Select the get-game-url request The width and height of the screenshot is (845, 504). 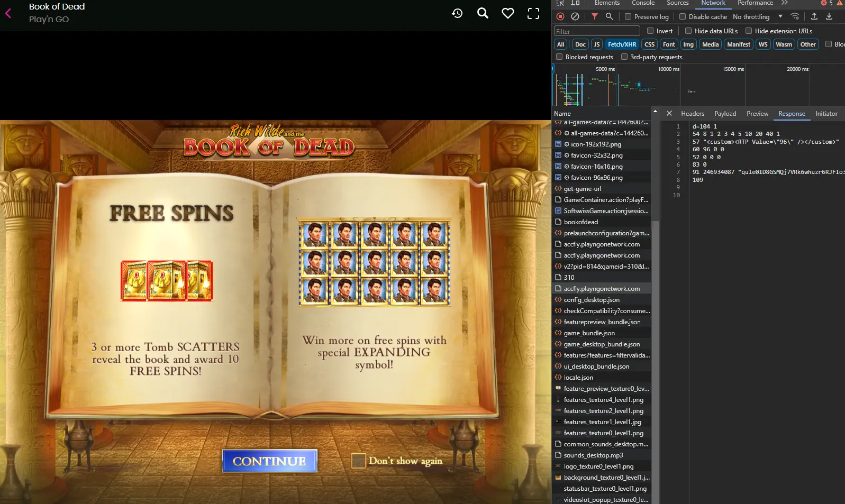[602, 189]
